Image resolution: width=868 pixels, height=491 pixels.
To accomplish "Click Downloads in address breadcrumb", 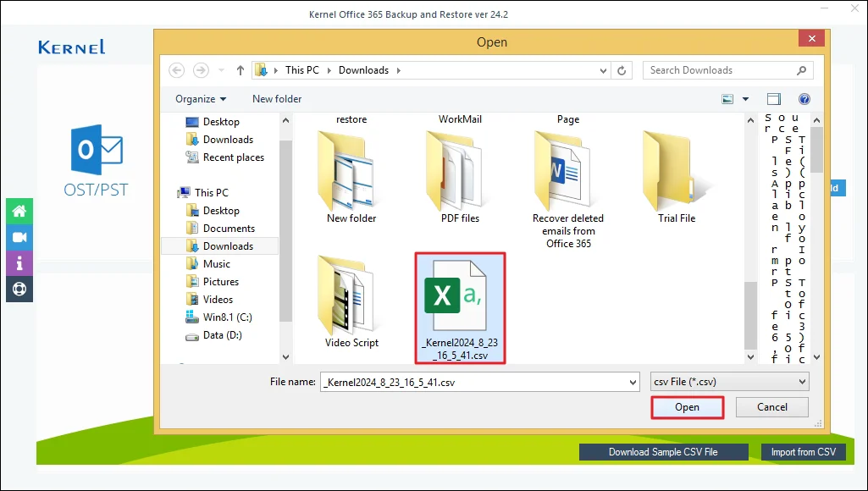I will point(363,70).
